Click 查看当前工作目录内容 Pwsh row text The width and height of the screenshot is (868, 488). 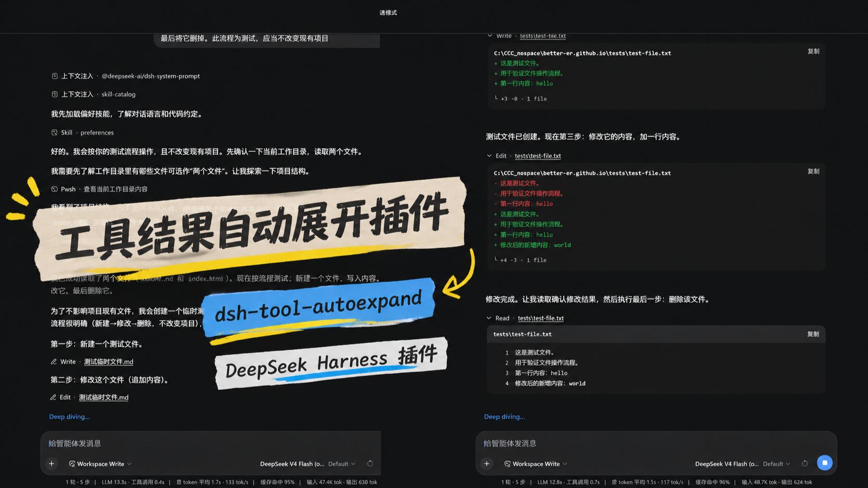(115, 189)
